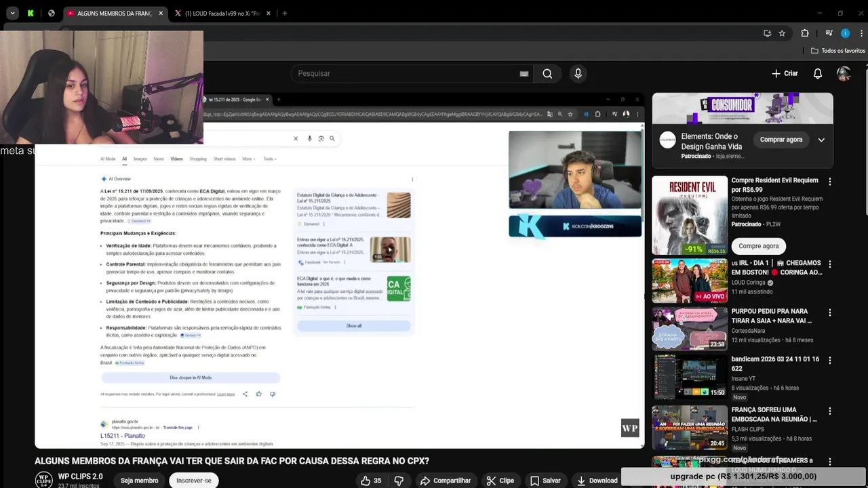Click the Seja membro button
The image size is (868, 488).
[140, 481]
